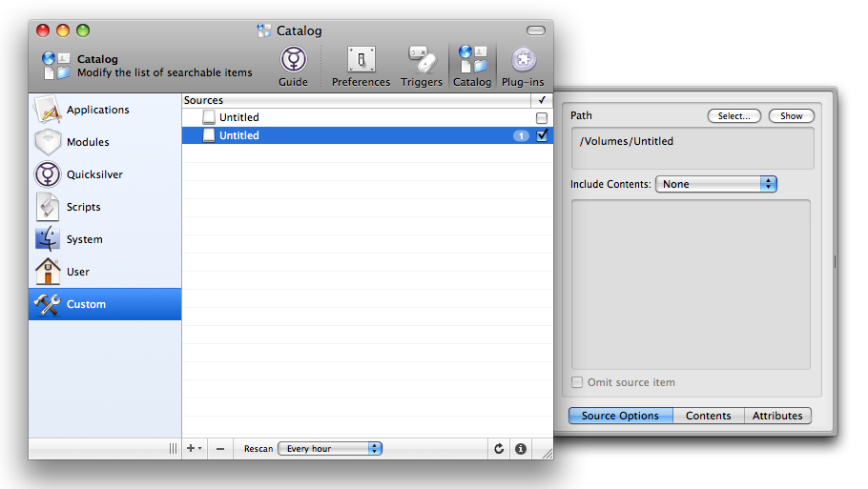Select Custom in the sidebar
Image resolution: width=868 pixels, height=489 pixels.
click(x=105, y=304)
